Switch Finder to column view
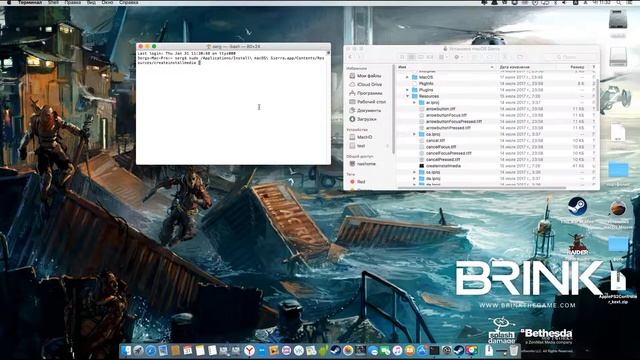The width and height of the screenshot is (640, 360). 421,57
